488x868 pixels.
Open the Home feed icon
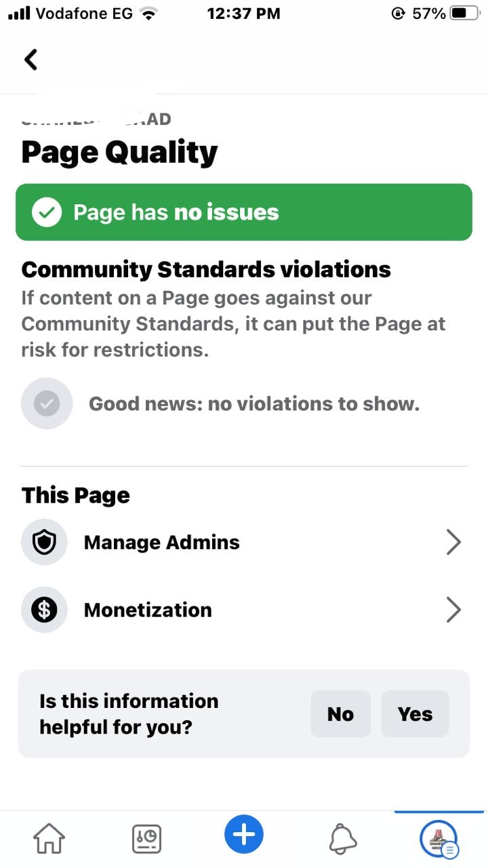coord(49,839)
